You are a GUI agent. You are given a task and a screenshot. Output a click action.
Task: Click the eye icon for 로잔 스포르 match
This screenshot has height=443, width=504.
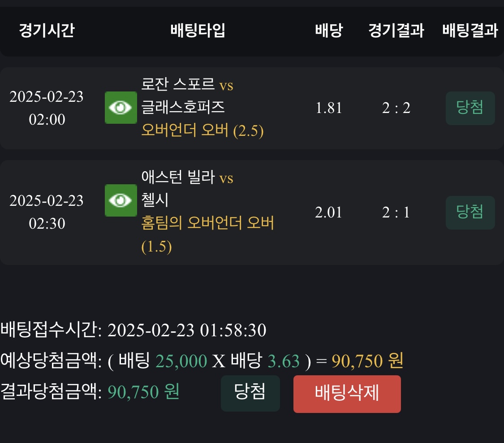tap(121, 108)
